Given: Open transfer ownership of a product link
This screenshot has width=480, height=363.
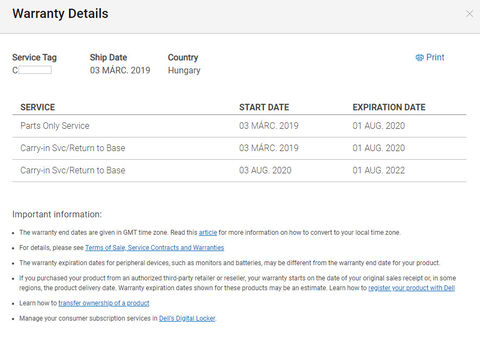Looking at the screenshot, I should point(104,303).
